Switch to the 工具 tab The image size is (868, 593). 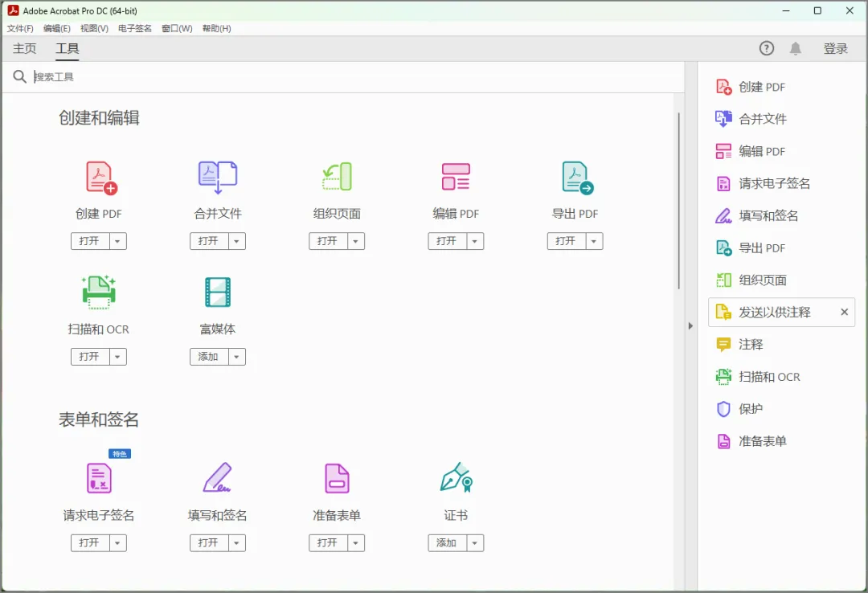67,49
